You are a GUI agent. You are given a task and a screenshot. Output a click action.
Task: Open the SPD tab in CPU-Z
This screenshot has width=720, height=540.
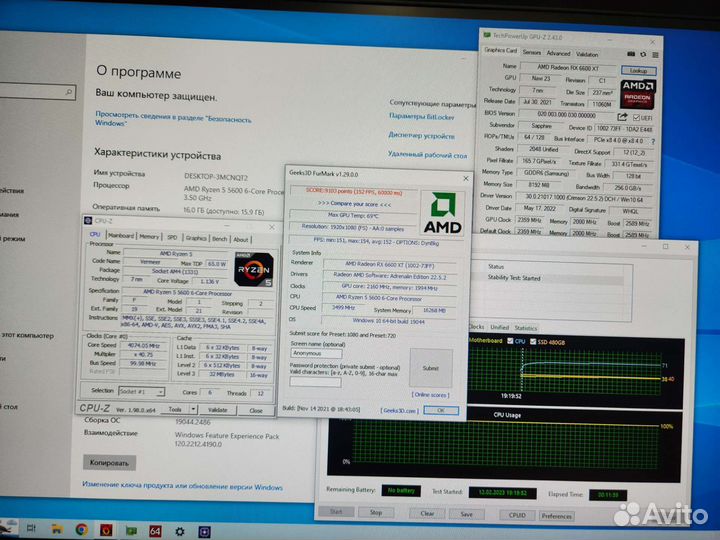click(172, 237)
